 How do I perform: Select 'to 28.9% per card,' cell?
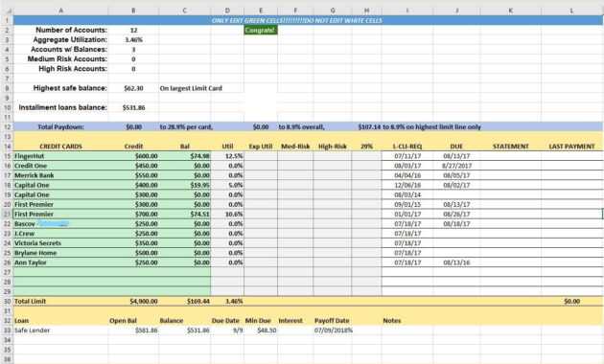pyautogui.click(x=186, y=127)
